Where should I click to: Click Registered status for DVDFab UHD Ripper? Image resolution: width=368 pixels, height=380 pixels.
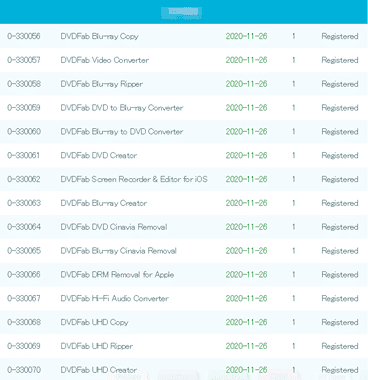pos(340,346)
